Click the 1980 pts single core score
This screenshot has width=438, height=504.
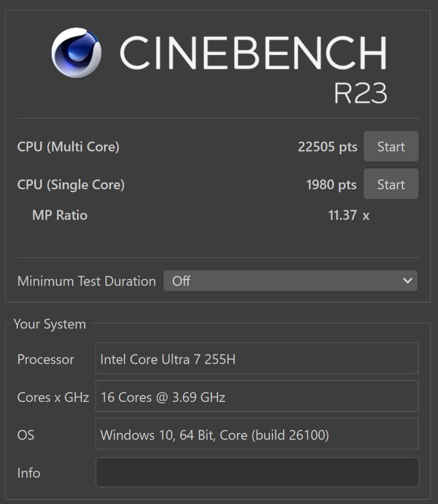coord(332,185)
